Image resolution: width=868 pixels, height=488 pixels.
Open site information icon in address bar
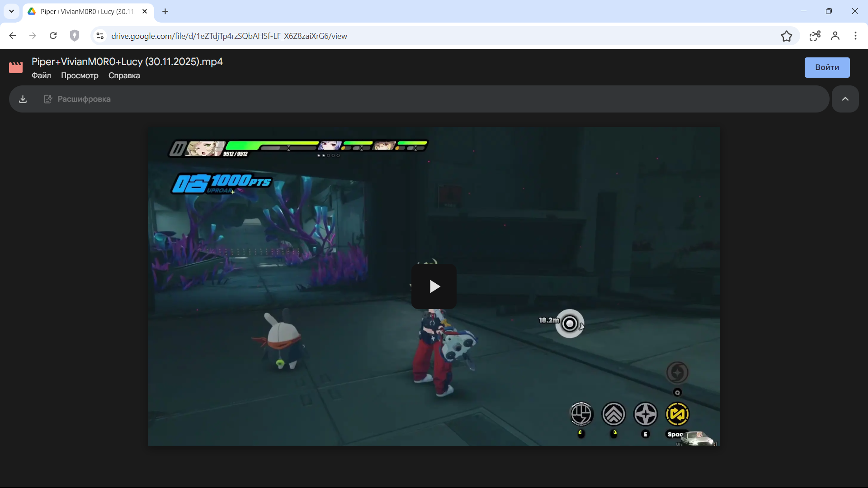pyautogui.click(x=100, y=36)
